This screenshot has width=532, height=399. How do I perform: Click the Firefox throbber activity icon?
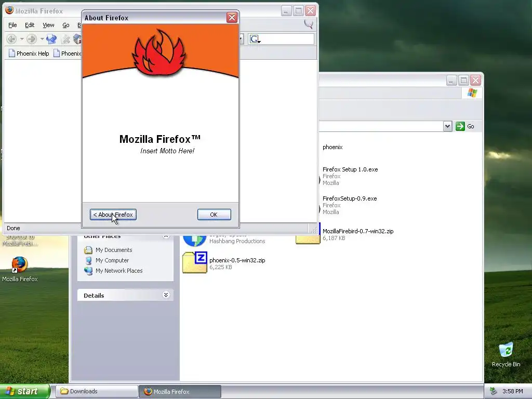tap(309, 24)
